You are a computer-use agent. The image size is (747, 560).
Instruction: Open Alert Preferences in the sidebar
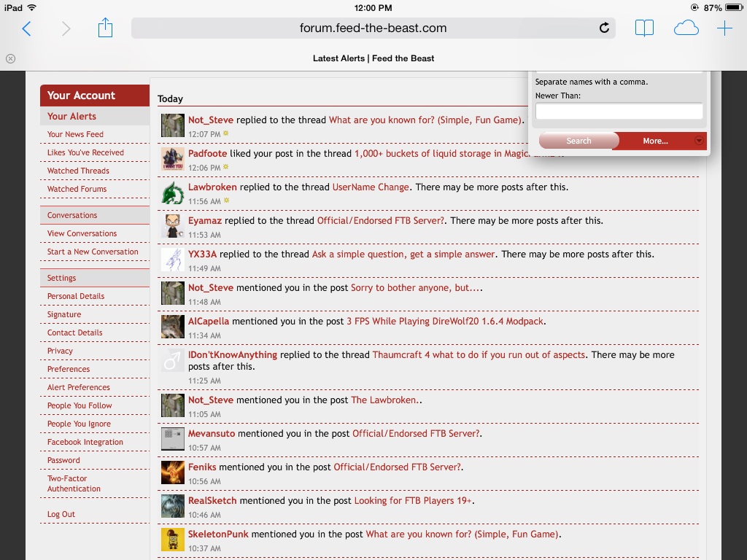click(79, 387)
